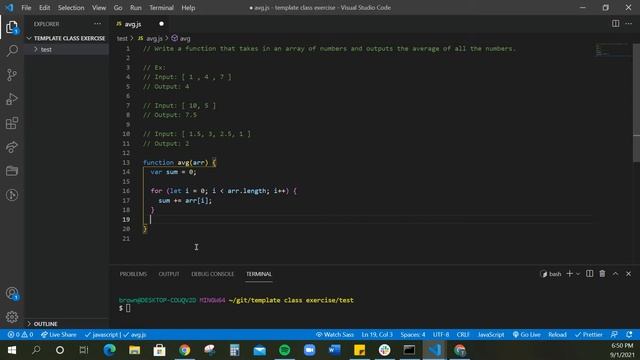
Task: Open Run and Debug view
Action: click(12, 99)
